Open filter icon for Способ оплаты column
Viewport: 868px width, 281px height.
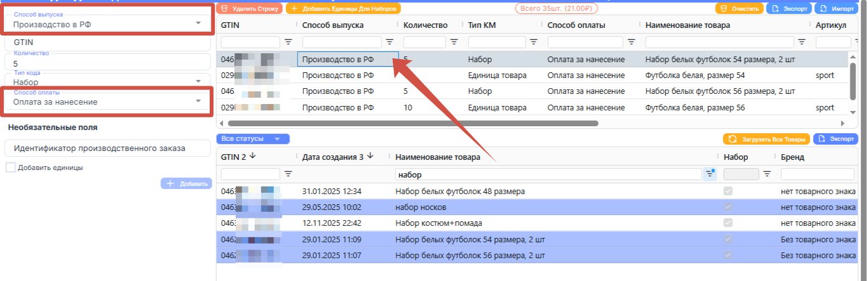pyautogui.click(x=631, y=42)
